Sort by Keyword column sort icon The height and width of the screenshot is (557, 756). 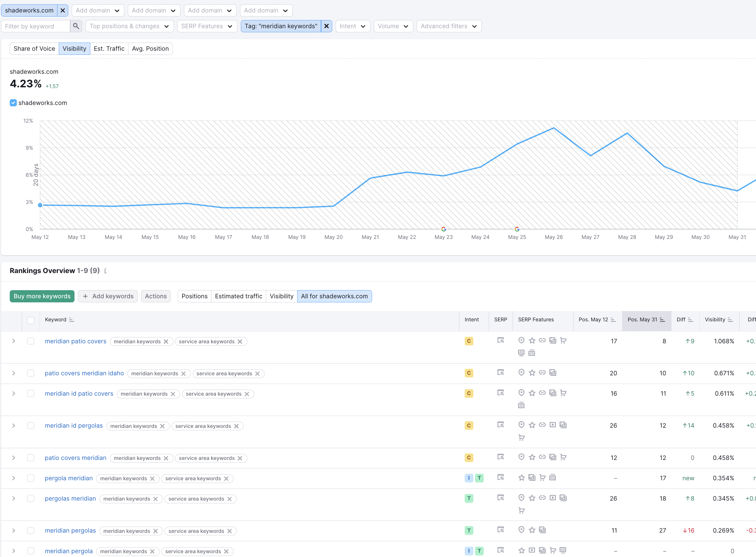(x=72, y=320)
